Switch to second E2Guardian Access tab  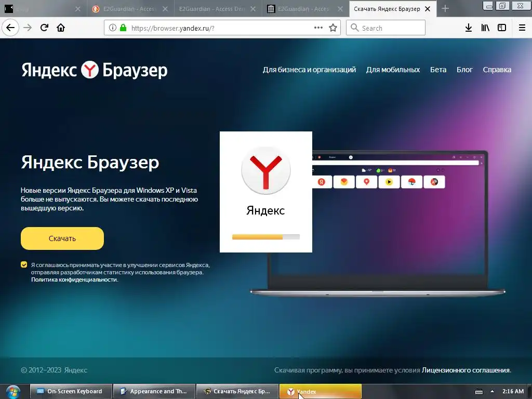[130, 9]
